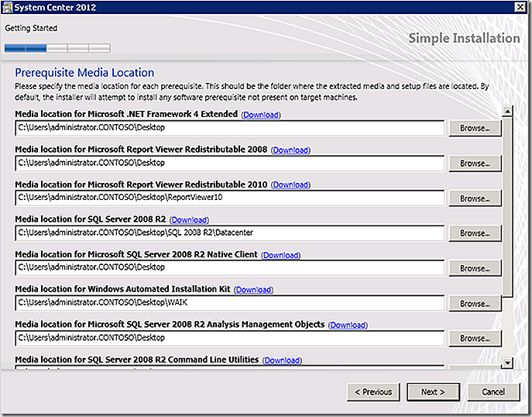Open Download link for Command Line Utilities

click(282, 360)
